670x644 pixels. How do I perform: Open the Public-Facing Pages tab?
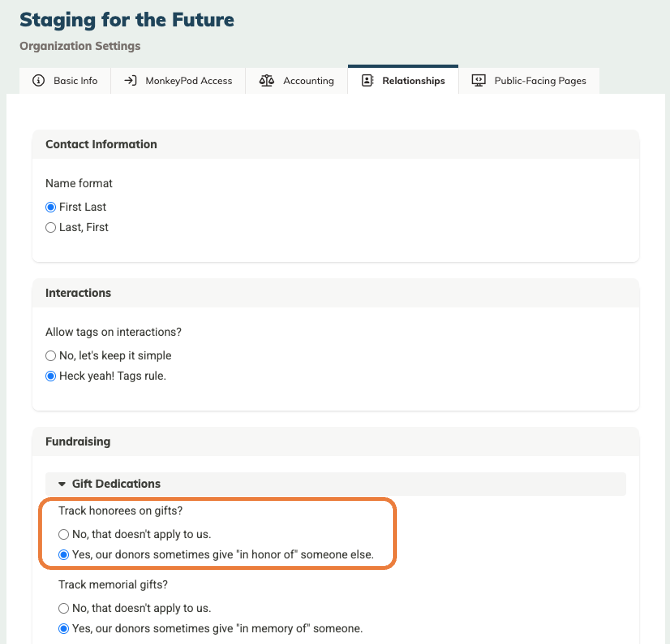[540, 81]
